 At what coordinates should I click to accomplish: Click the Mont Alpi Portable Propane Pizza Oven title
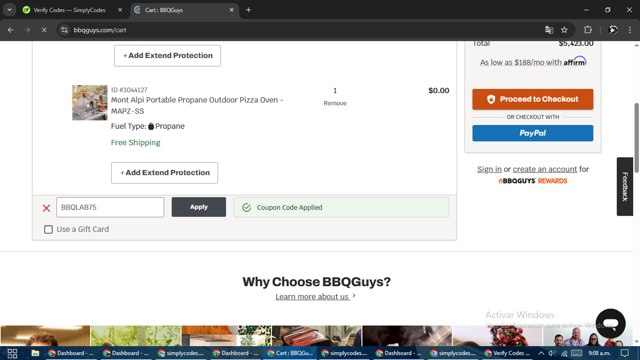tap(197, 105)
